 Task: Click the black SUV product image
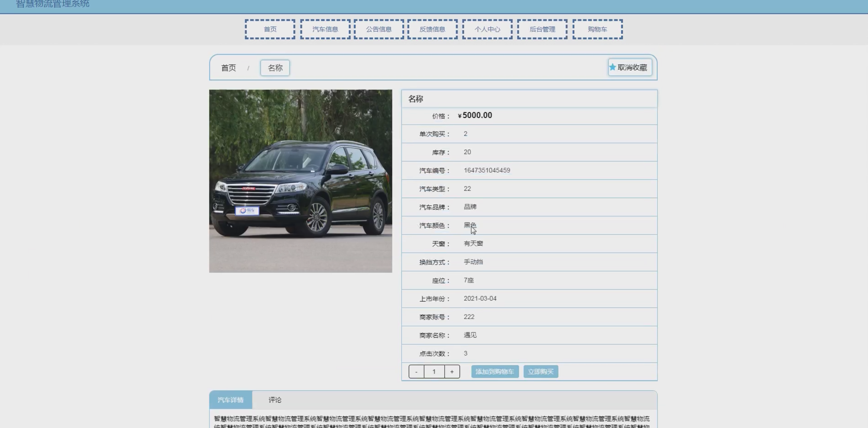tap(300, 181)
